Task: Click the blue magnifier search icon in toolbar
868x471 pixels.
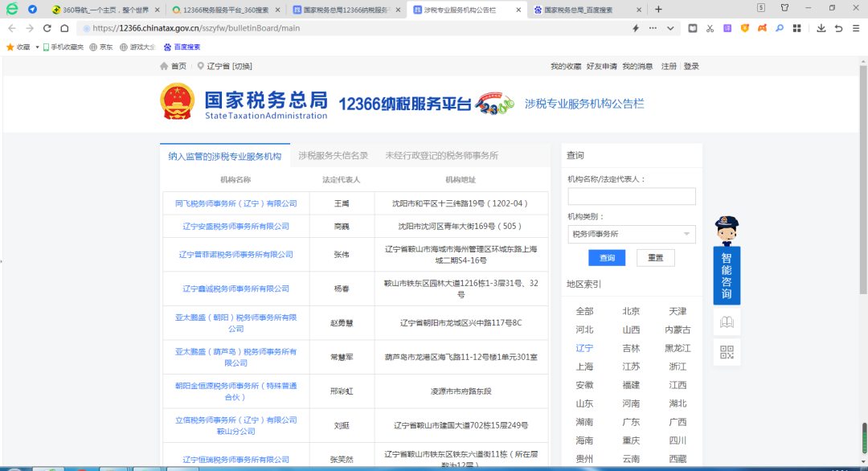Action: 780,28
